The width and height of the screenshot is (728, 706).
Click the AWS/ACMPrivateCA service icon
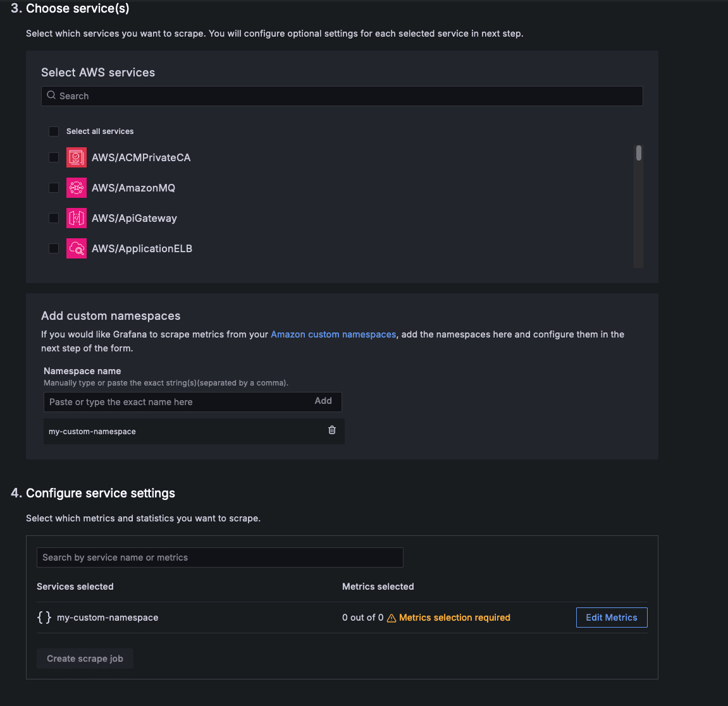(76, 157)
